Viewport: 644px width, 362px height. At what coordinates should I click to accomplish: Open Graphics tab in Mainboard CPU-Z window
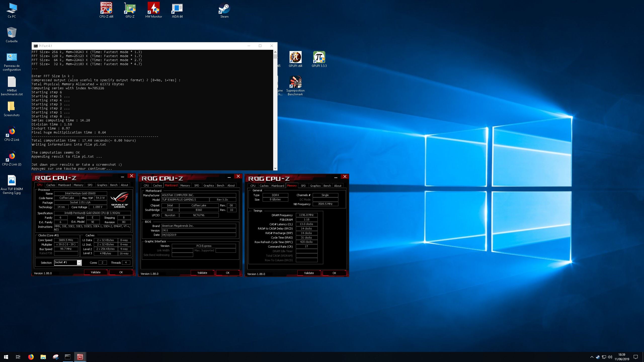[x=209, y=185]
